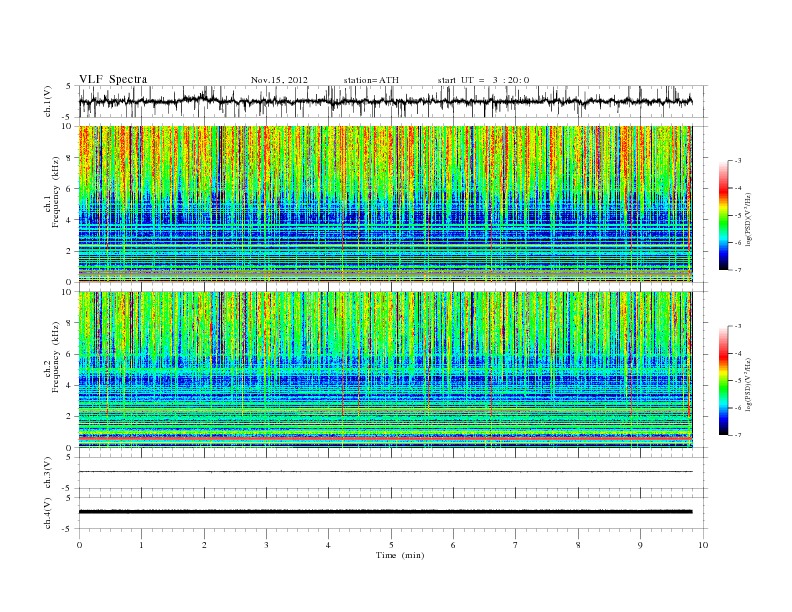
Task: Click the time axis tick label '5'
Action: tap(391, 545)
